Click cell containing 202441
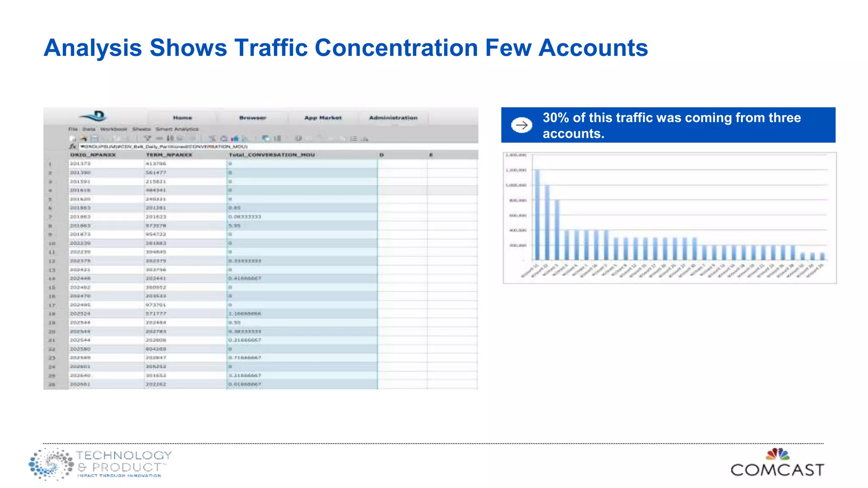The height and width of the screenshot is (488, 868). [x=186, y=279]
